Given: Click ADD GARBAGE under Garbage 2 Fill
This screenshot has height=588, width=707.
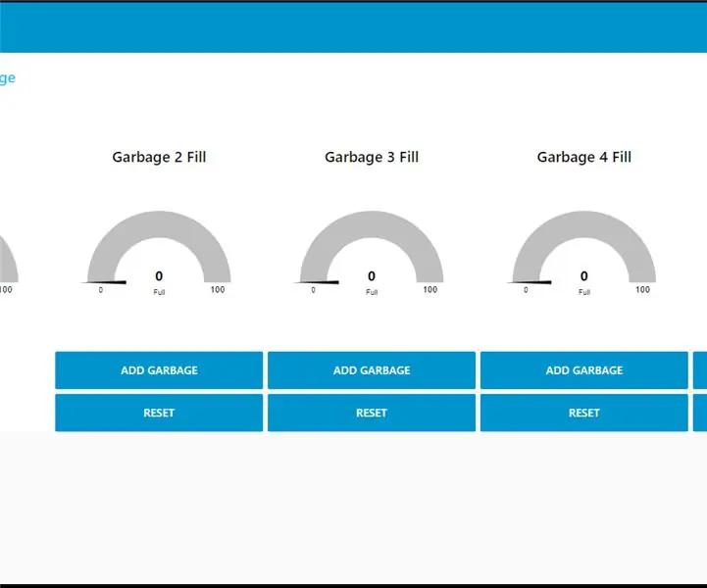Looking at the screenshot, I should click(159, 370).
